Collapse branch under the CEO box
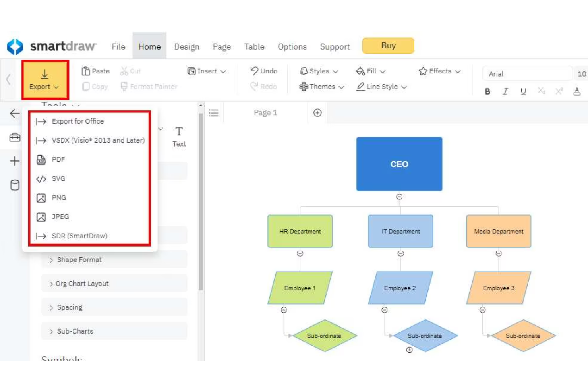This screenshot has height=392, width=588. (x=399, y=197)
